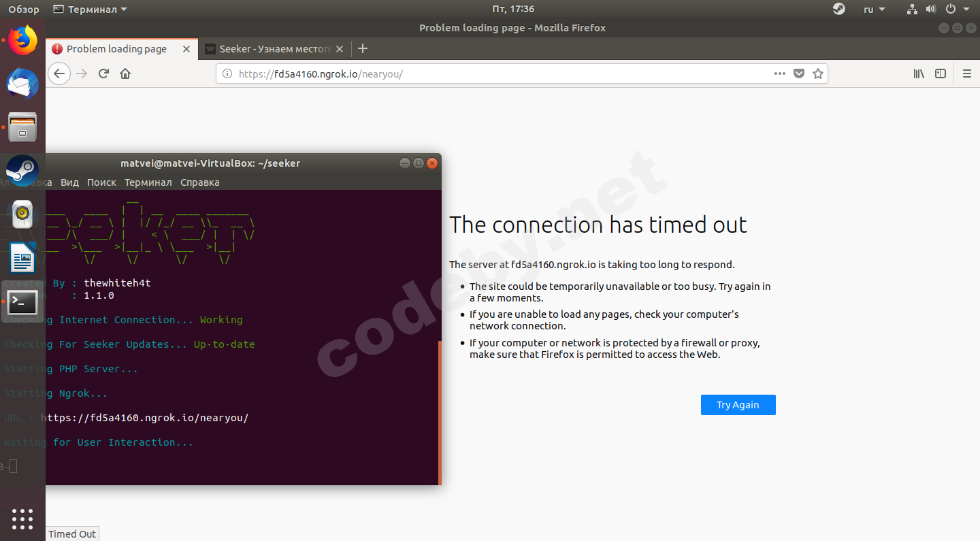Screen dimensions: 980x541
Task: Bookmark this page with the star
Action: (x=818, y=73)
